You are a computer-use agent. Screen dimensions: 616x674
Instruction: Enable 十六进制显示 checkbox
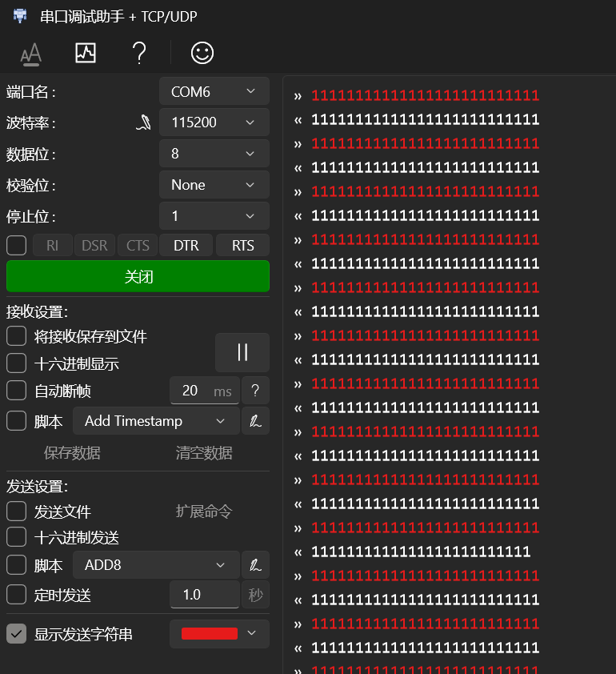(x=17, y=363)
